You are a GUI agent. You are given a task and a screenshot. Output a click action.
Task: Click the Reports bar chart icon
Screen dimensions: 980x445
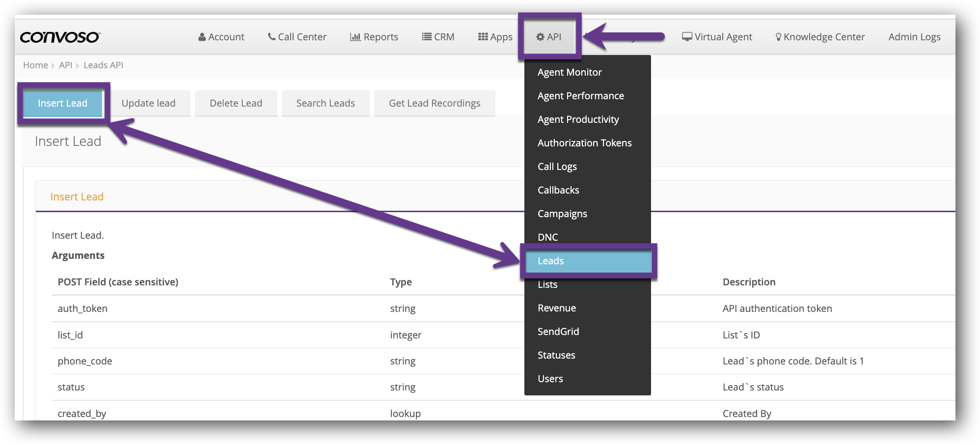pos(355,37)
